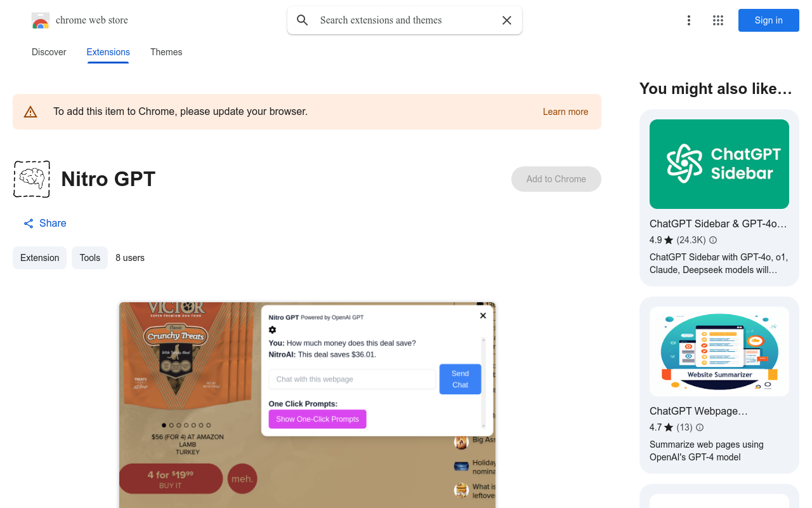Click the info icon next to 13 ratings

pos(700,427)
